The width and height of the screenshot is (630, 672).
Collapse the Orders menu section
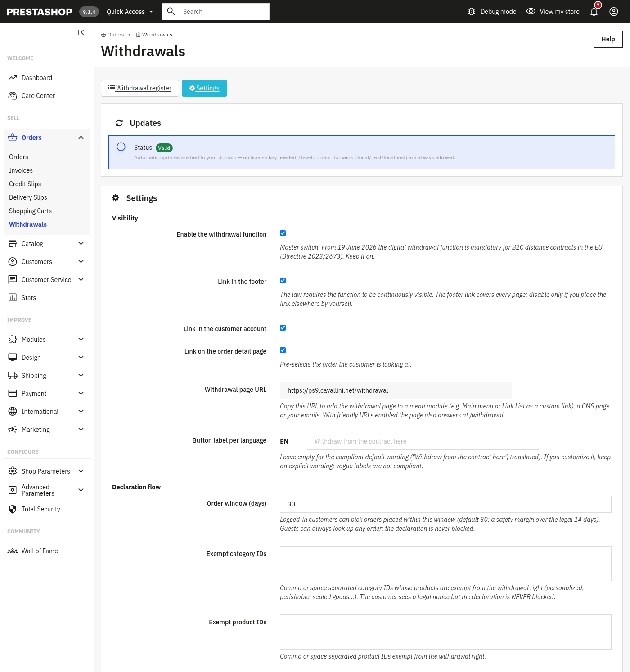click(x=81, y=138)
